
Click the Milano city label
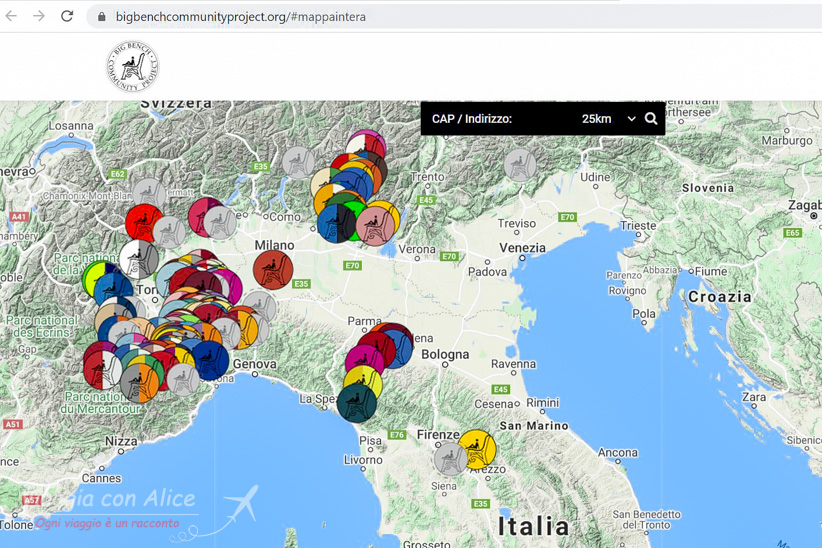(274, 245)
